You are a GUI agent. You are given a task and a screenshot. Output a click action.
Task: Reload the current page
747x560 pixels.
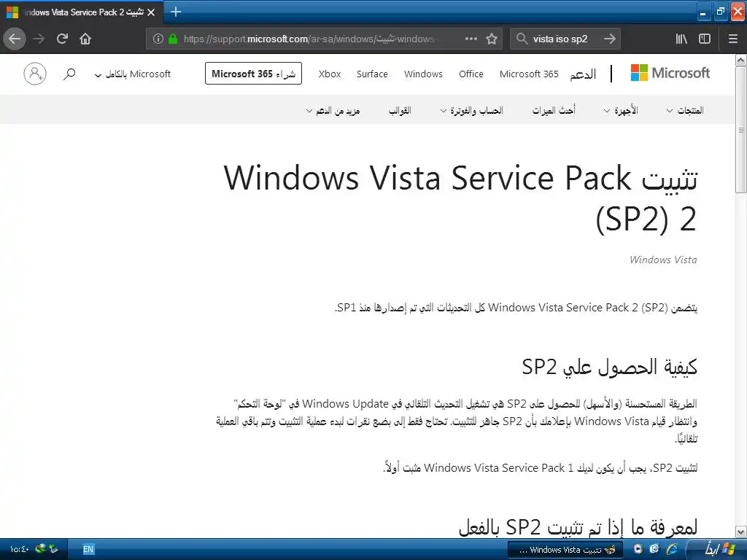coord(62,39)
